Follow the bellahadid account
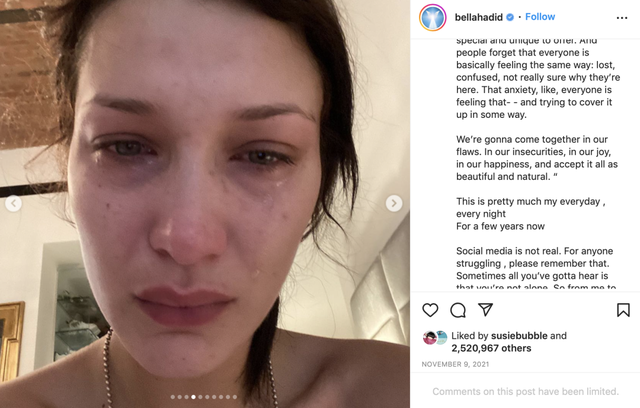The image size is (640, 408). click(540, 17)
